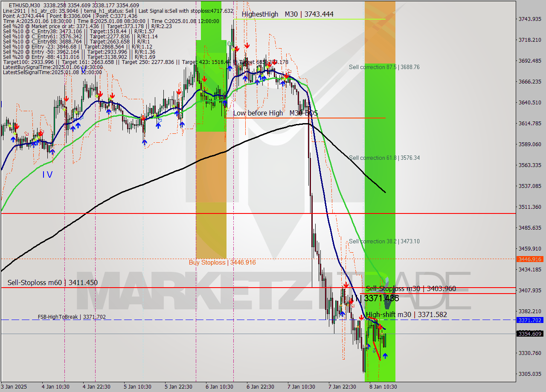Viewport: 546px width, 392px height.
Task: Click the 8 Jan 10:30 time label
Action: point(383,386)
